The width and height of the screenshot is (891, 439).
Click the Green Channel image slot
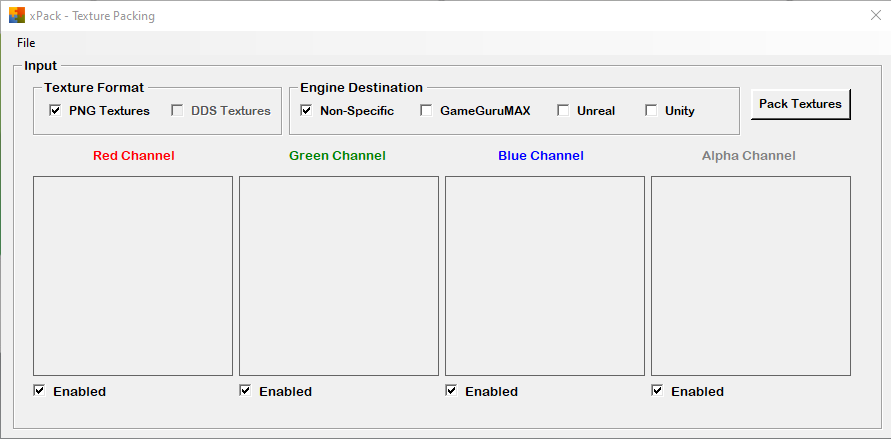(339, 276)
